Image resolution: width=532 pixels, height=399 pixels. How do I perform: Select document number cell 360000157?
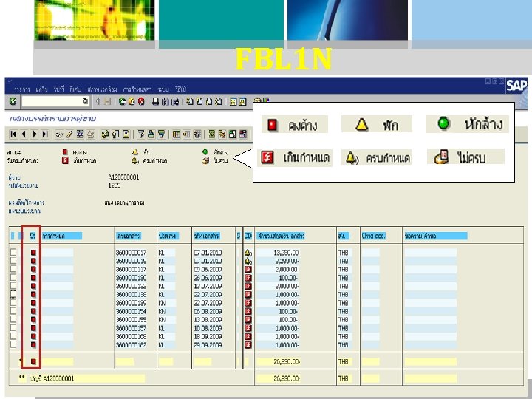131,328
